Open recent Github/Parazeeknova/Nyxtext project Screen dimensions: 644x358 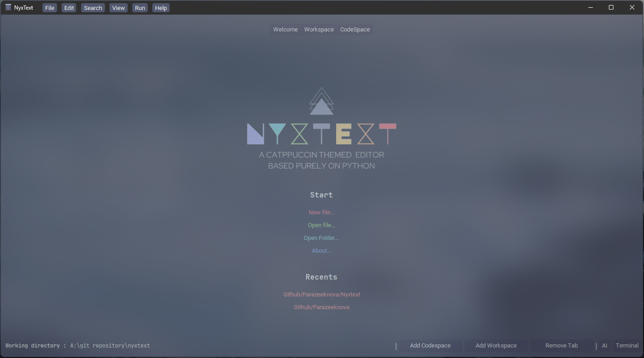[322, 295]
